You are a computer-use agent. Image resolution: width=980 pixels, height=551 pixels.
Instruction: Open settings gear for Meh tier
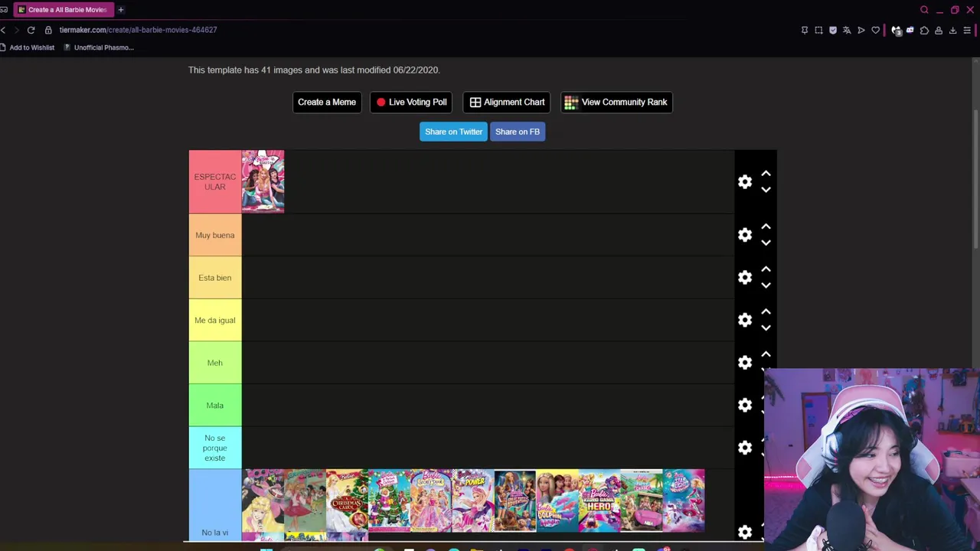tap(745, 363)
